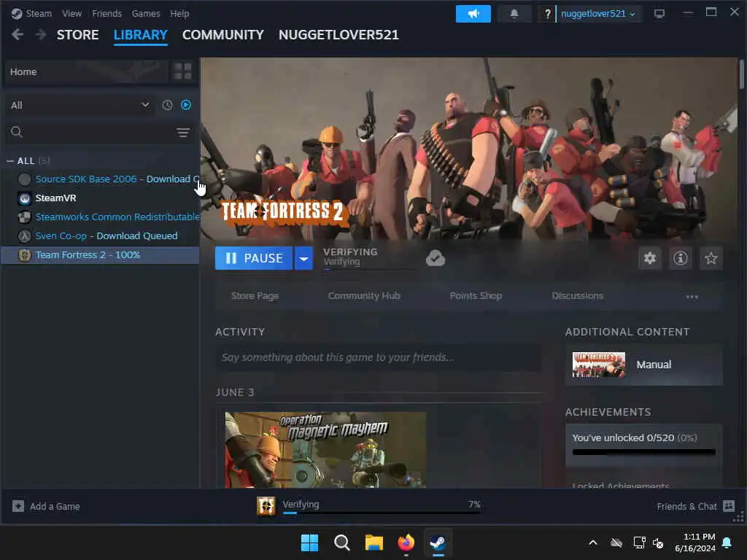
Task: Open the Points Shop link
Action: pos(476,296)
